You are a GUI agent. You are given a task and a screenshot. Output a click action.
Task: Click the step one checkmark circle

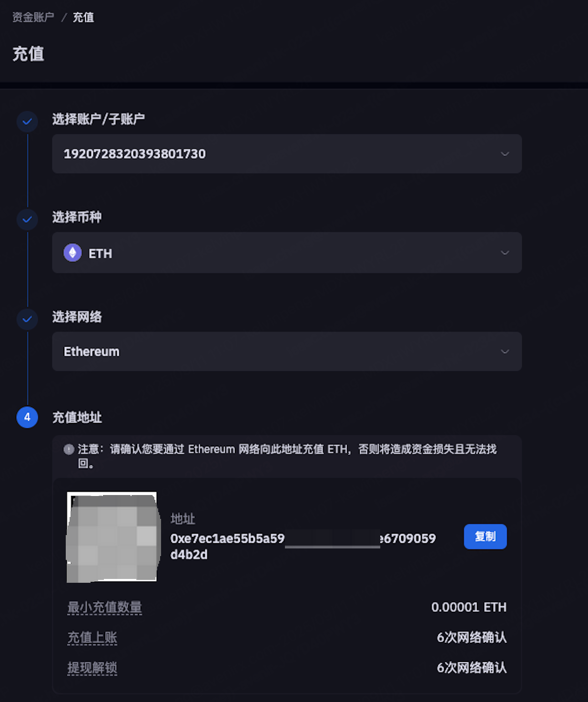click(27, 122)
